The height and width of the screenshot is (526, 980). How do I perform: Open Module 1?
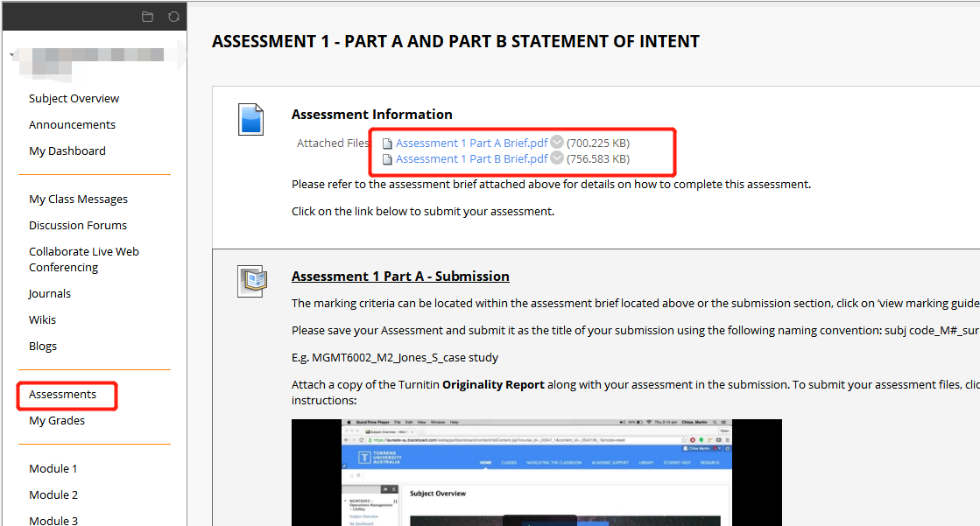53,468
